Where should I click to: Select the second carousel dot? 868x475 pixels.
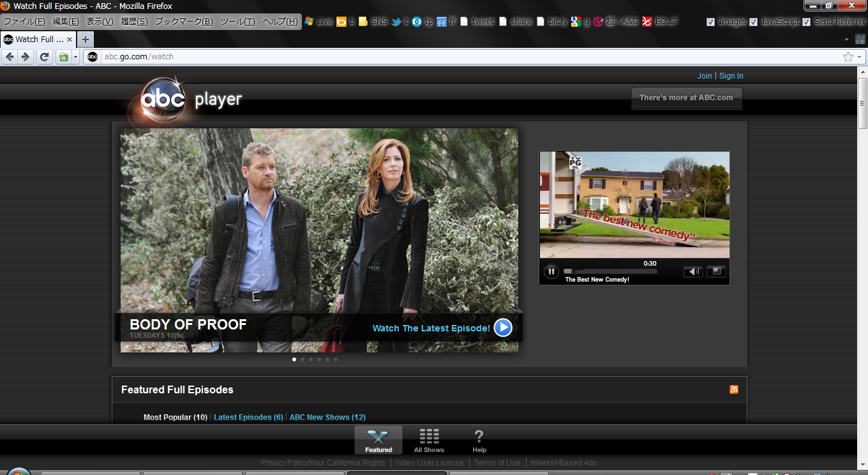303,359
